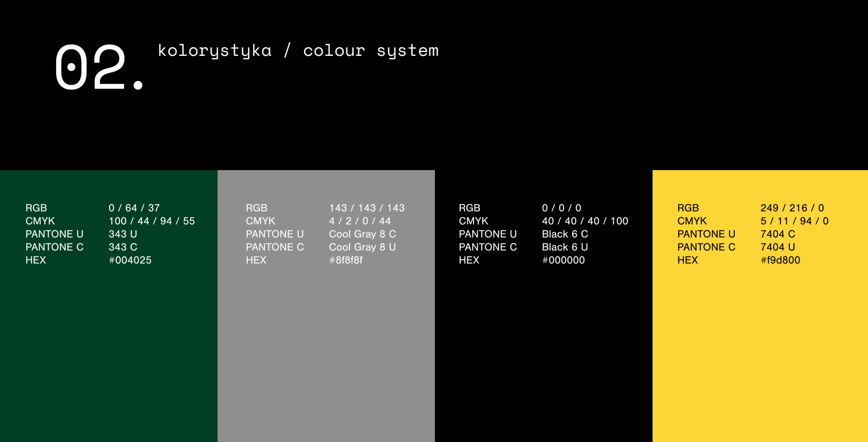Click CMYK value 100 / 44 / 94 / 55
This screenshot has height=442, width=868.
152,221
